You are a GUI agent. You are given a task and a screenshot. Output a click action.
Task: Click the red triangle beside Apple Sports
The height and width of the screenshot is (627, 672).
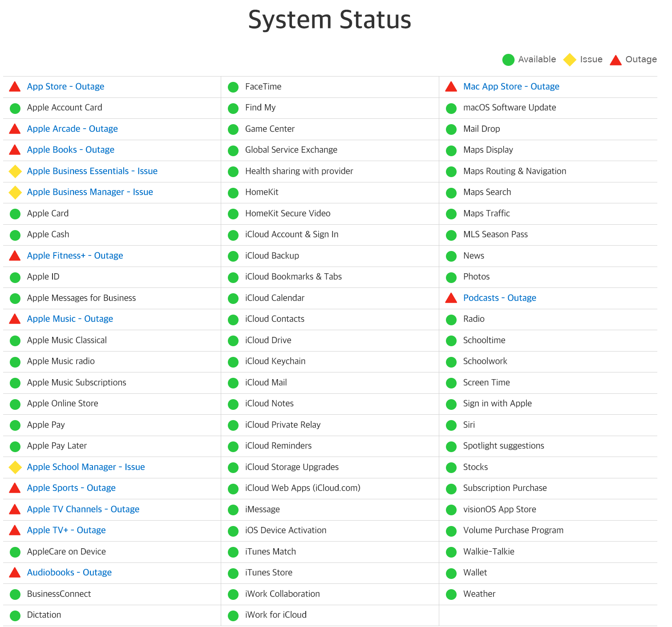pos(15,488)
